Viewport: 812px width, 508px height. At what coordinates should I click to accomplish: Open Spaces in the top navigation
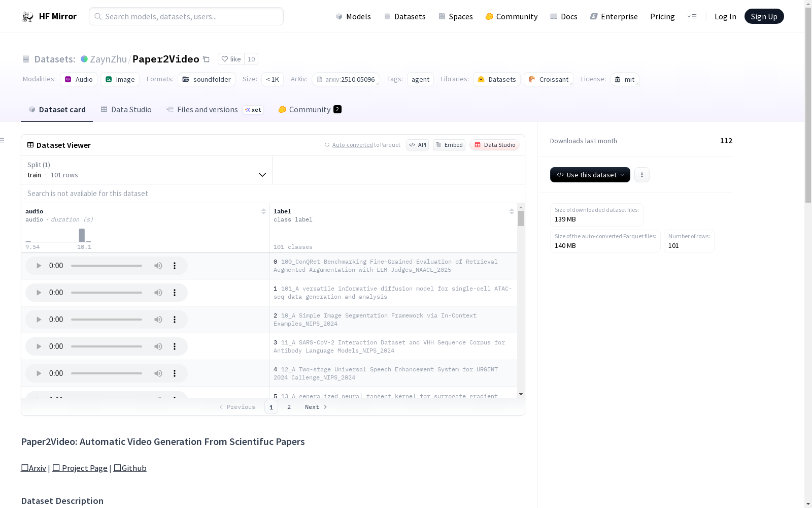coord(455,16)
